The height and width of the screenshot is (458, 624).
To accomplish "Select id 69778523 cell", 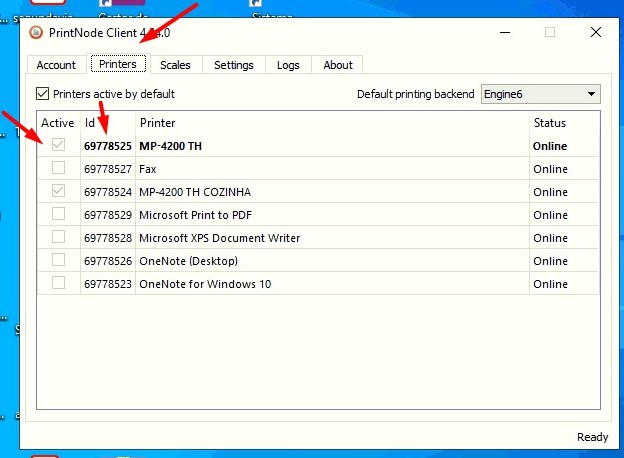I will pyautogui.click(x=107, y=284).
